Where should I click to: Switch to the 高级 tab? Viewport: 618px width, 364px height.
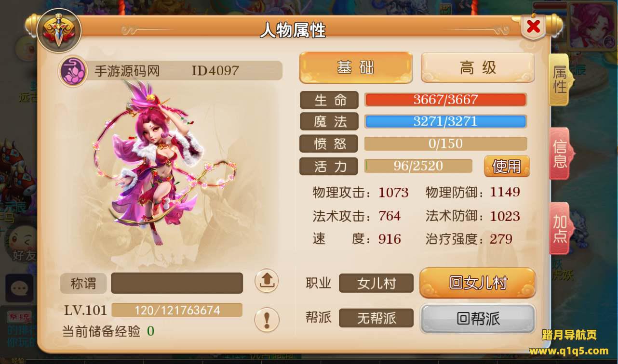(x=478, y=67)
